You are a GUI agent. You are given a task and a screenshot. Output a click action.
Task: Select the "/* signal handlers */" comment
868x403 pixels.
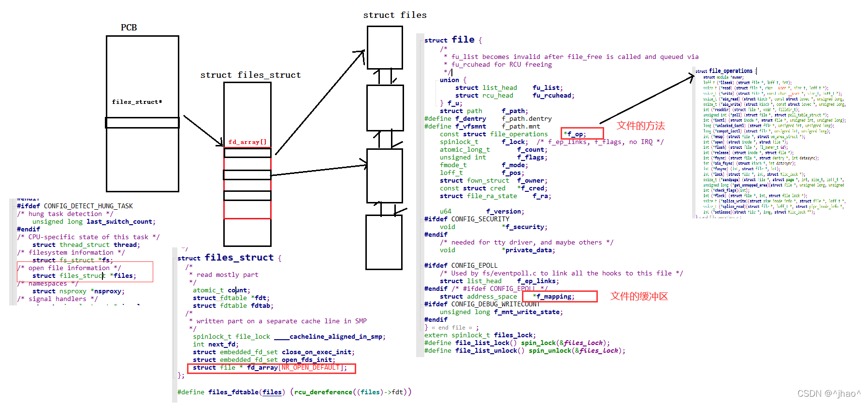tap(58, 299)
